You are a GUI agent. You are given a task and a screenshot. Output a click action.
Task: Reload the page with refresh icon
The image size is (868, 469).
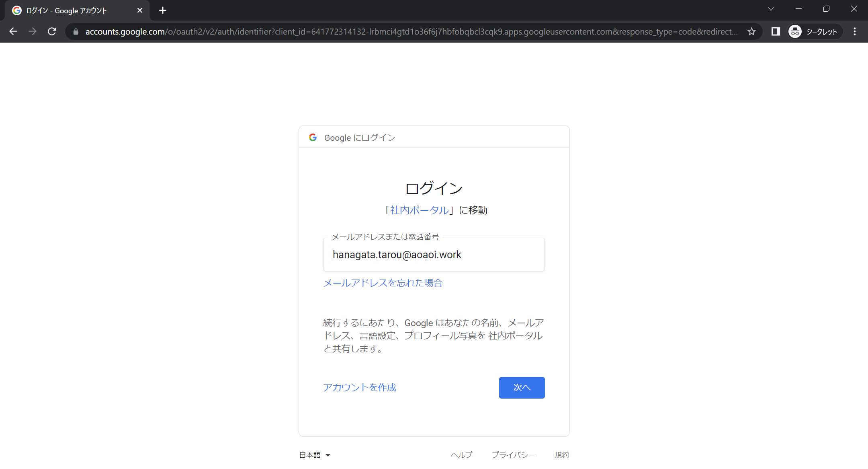[52, 31]
